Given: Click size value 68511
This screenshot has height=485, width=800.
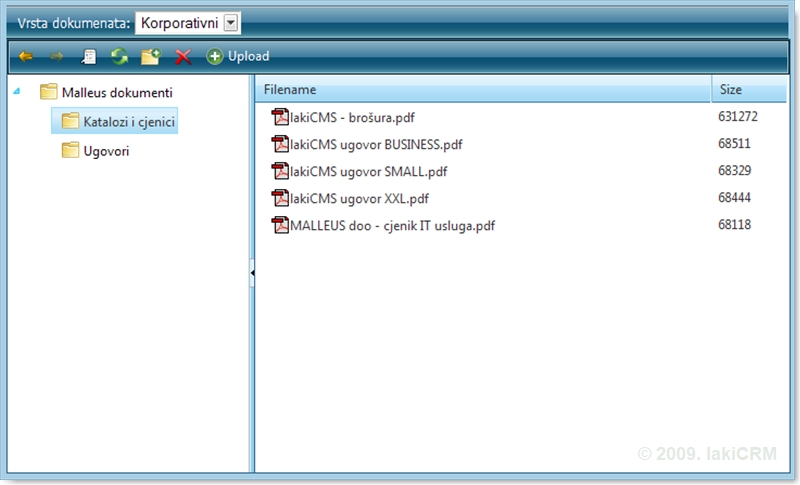Looking at the screenshot, I should pyautogui.click(x=734, y=143).
